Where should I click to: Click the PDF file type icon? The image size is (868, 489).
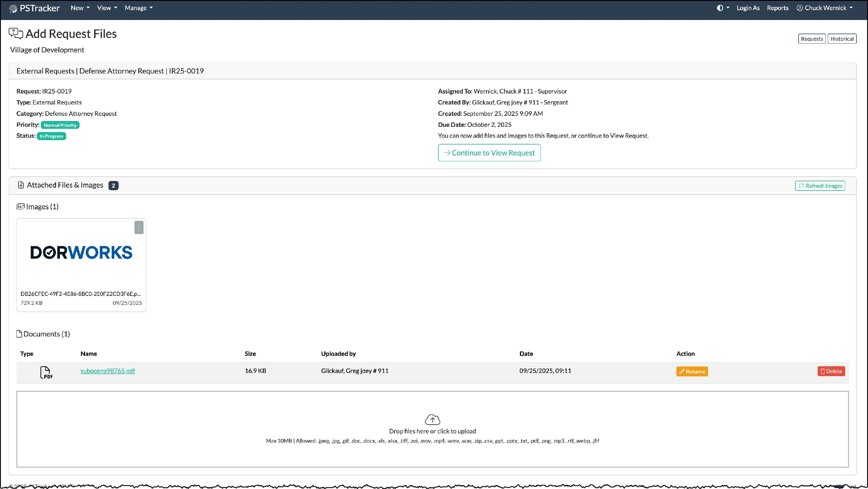point(46,372)
